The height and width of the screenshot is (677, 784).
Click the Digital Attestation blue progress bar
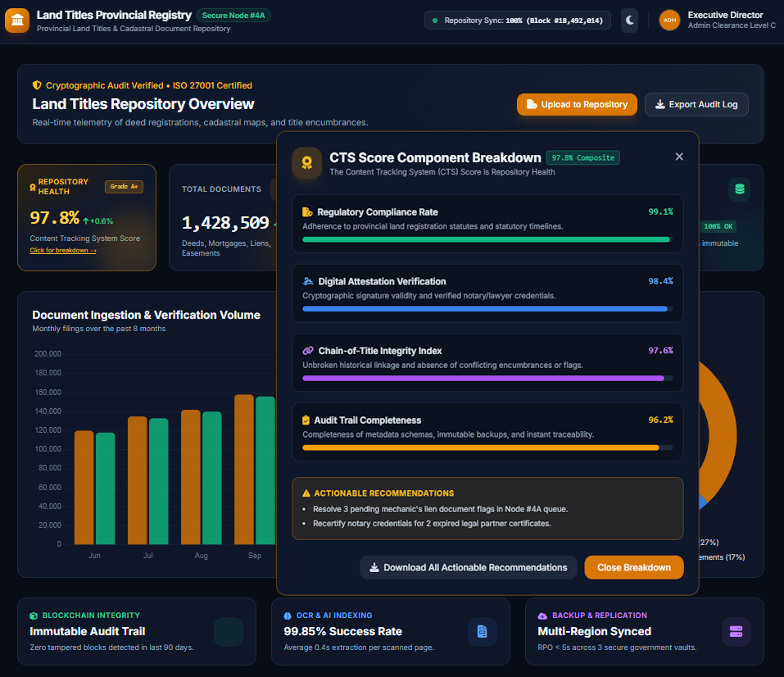click(x=487, y=309)
